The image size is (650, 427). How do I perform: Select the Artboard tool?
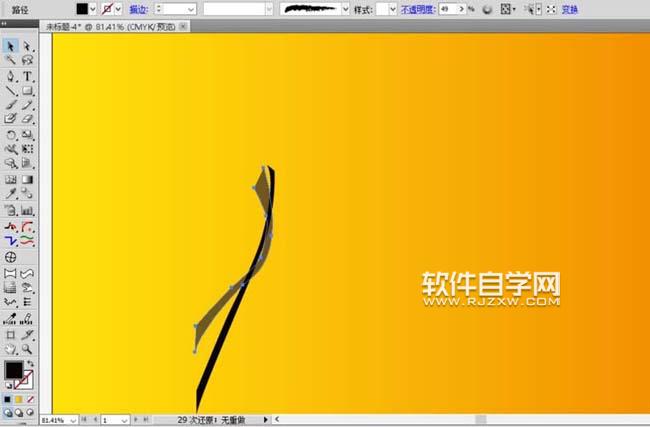pos(10,335)
